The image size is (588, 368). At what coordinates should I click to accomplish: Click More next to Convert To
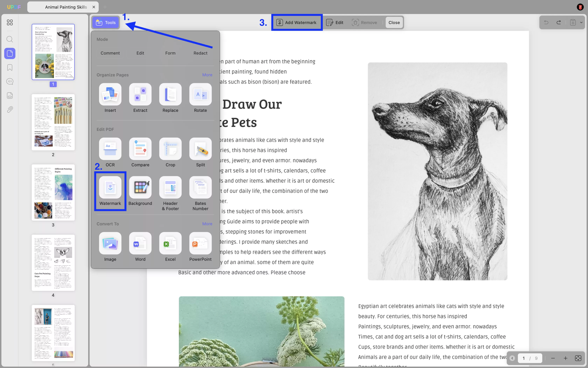(x=207, y=224)
